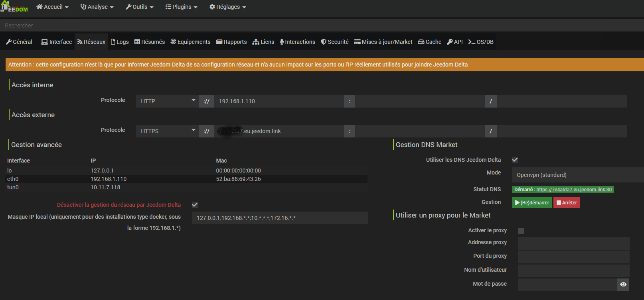Click the Port du proxy field
This screenshot has height=300, width=644.
point(573,257)
